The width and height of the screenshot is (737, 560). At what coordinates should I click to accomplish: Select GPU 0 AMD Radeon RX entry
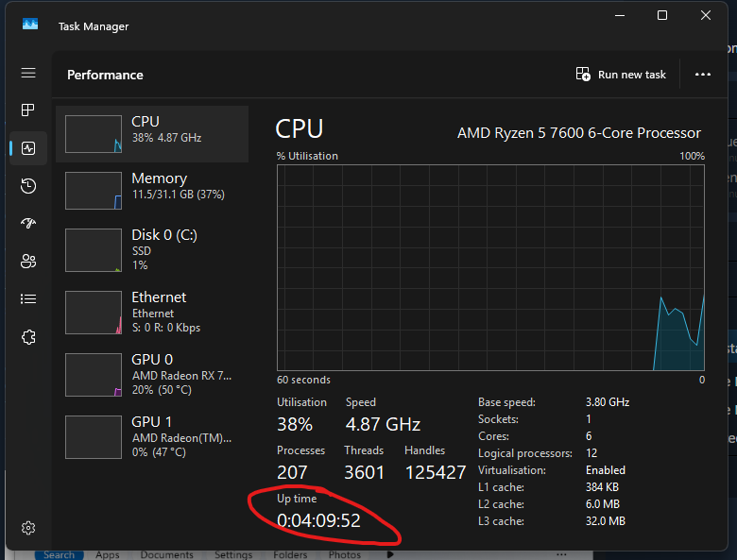pos(152,374)
